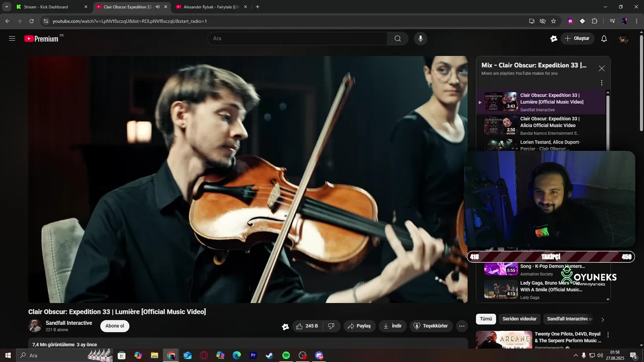The height and width of the screenshot is (362, 644).
Task: Mute the Clair Obscur tab audio
Action: (157, 7)
